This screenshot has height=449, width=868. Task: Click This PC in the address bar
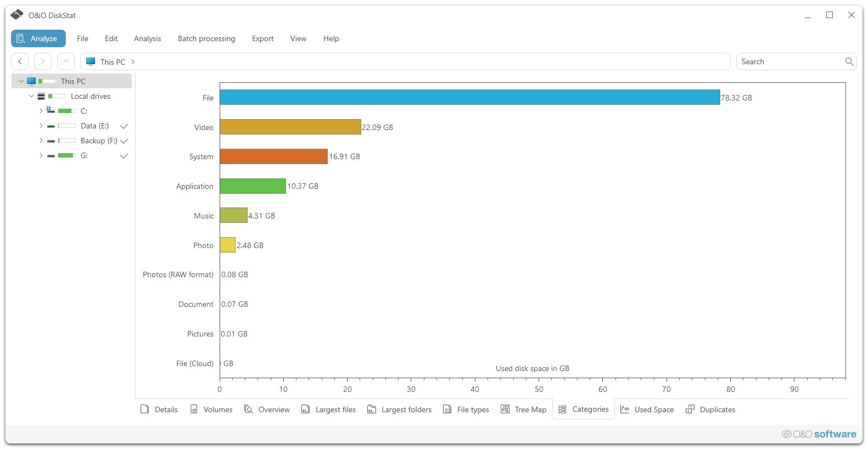[x=113, y=62]
